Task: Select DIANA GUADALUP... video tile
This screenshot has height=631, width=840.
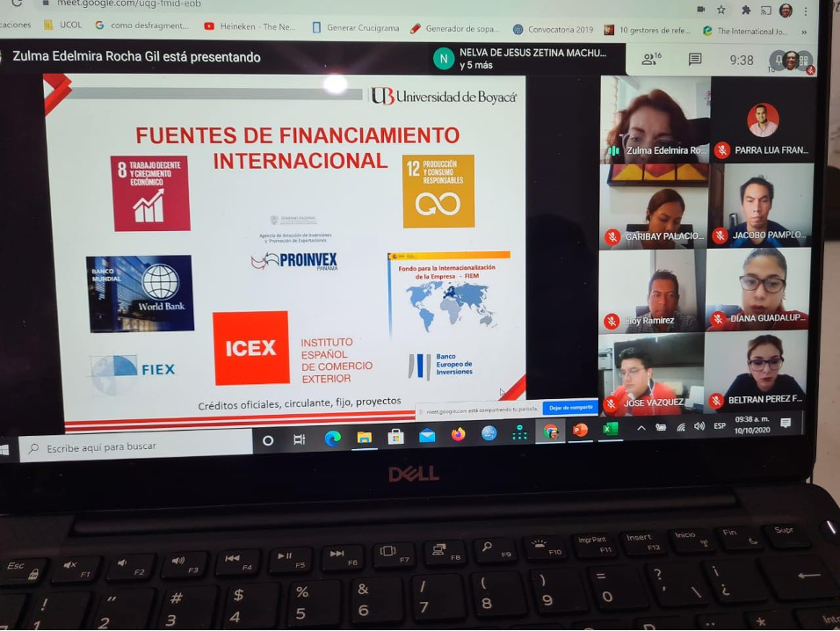Action: coord(758,289)
